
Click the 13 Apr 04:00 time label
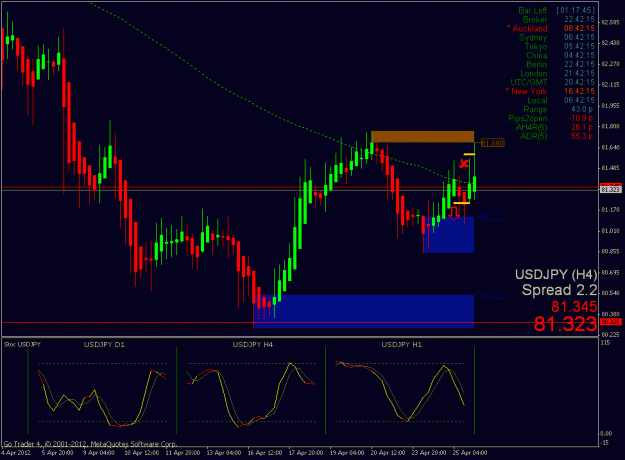[224, 453]
